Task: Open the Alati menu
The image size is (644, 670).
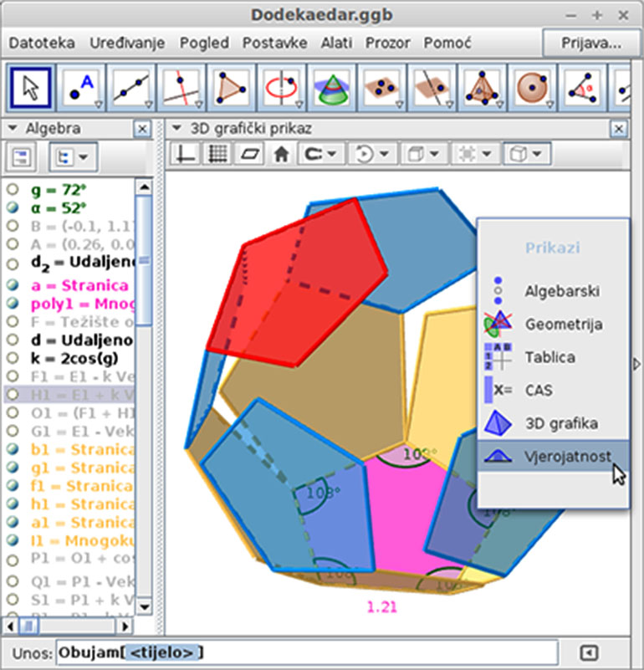Action: pyautogui.click(x=337, y=43)
